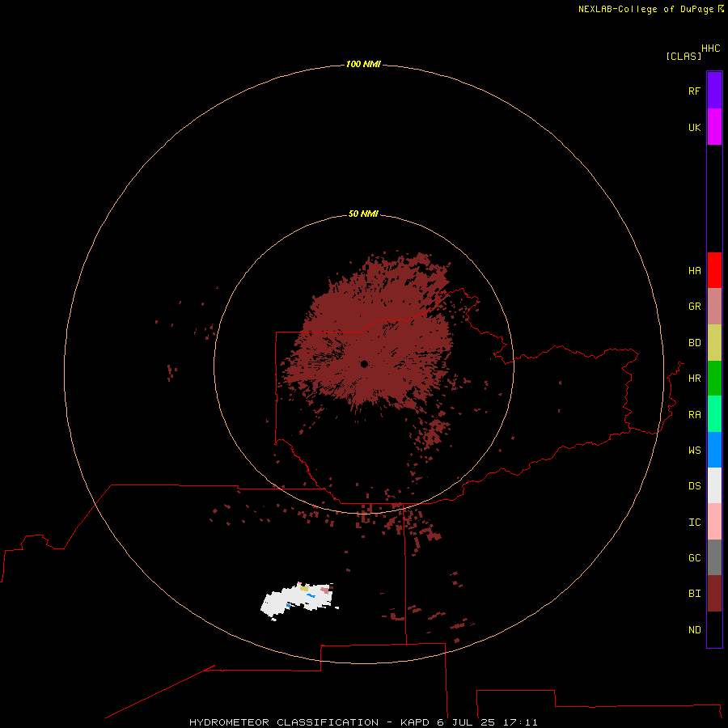Click the black radar site center dot
This screenshot has height=728, width=728.
click(x=364, y=364)
